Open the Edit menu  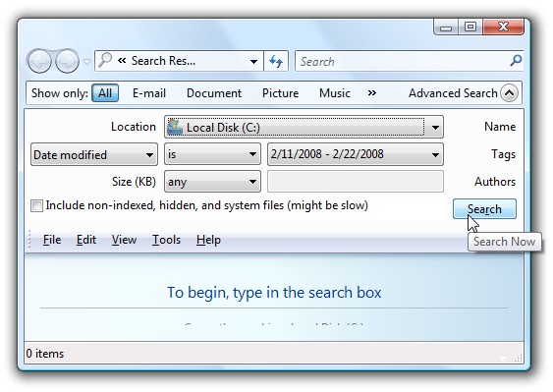tap(86, 240)
